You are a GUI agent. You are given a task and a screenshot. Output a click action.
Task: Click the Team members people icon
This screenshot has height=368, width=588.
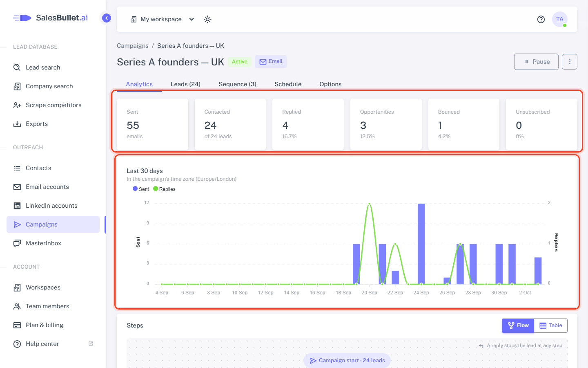17,306
